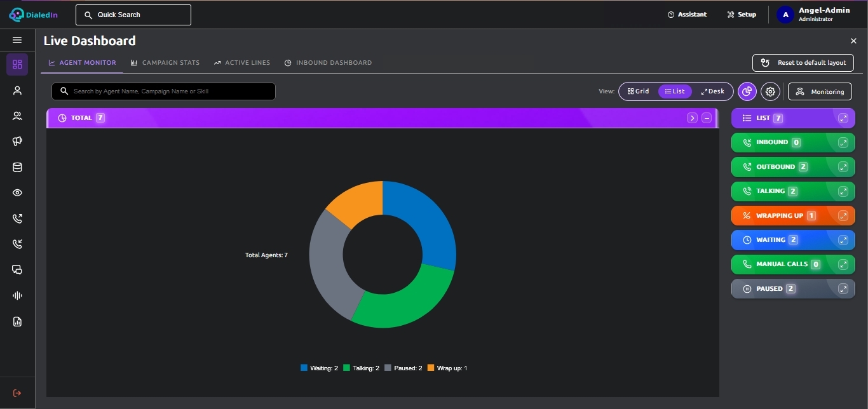Open the hamburger menu in sidebar
The image size is (868, 409).
17,40
